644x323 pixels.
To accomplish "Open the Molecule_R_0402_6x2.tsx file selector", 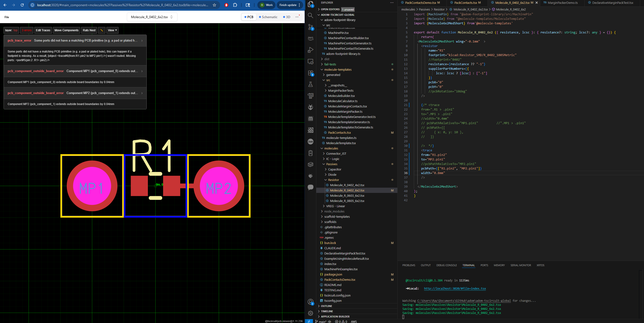I will click(152, 17).
